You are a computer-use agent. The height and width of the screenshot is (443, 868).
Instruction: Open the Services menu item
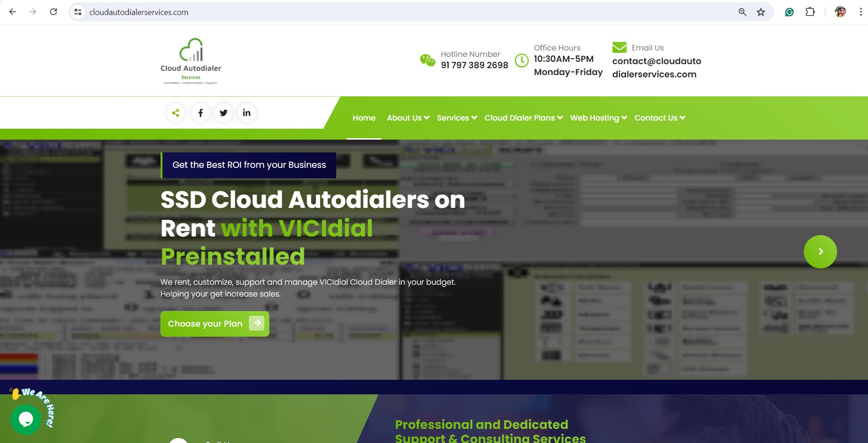[453, 118]
